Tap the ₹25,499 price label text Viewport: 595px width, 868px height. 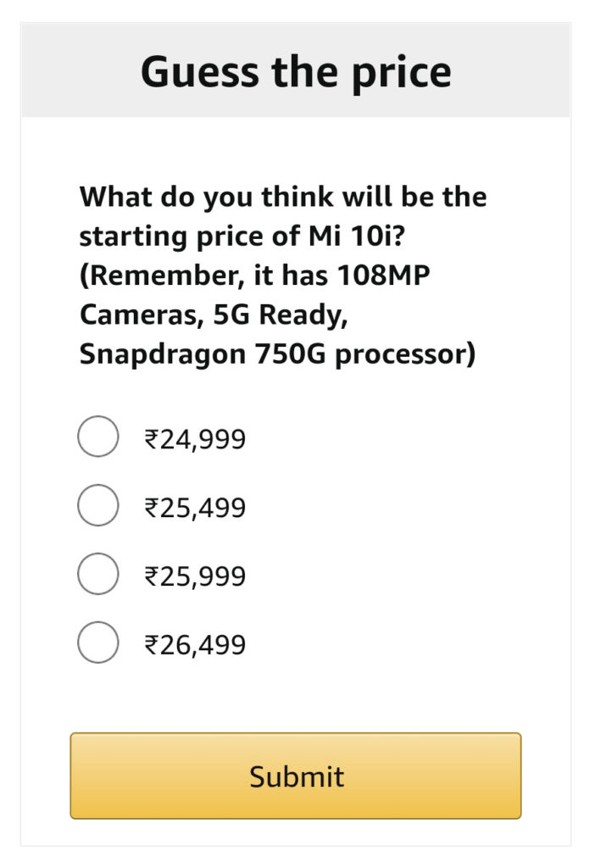(195, 508)
